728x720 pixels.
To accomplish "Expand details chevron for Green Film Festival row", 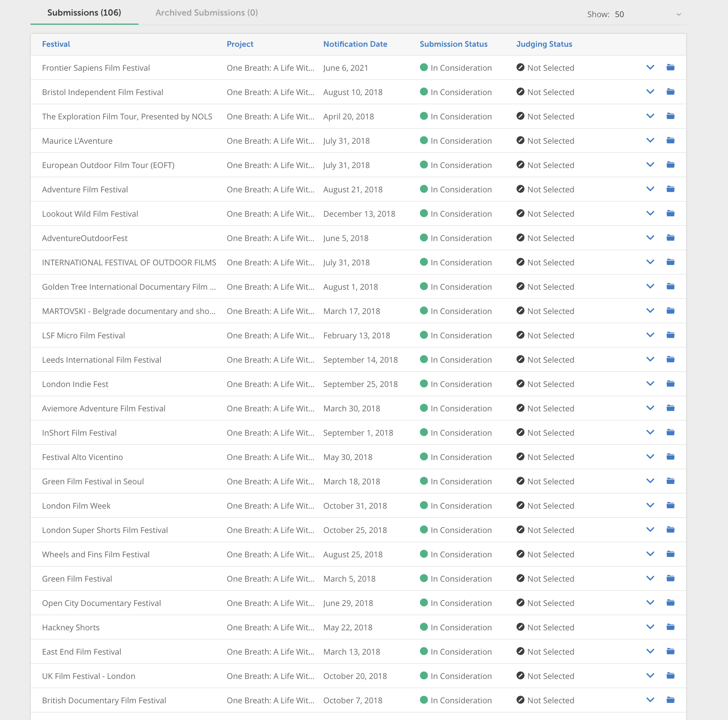I will pyautogui.click(x=650, y=578).
